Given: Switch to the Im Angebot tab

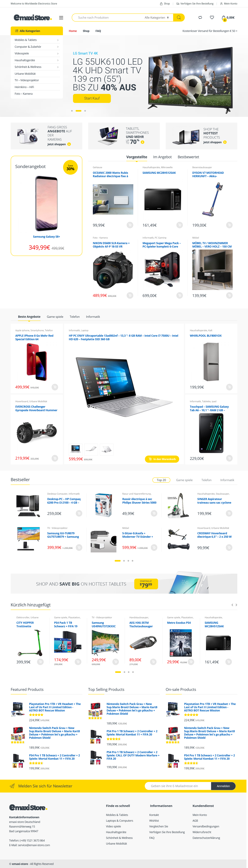Looking at the screenshot, I should (162, 157).
